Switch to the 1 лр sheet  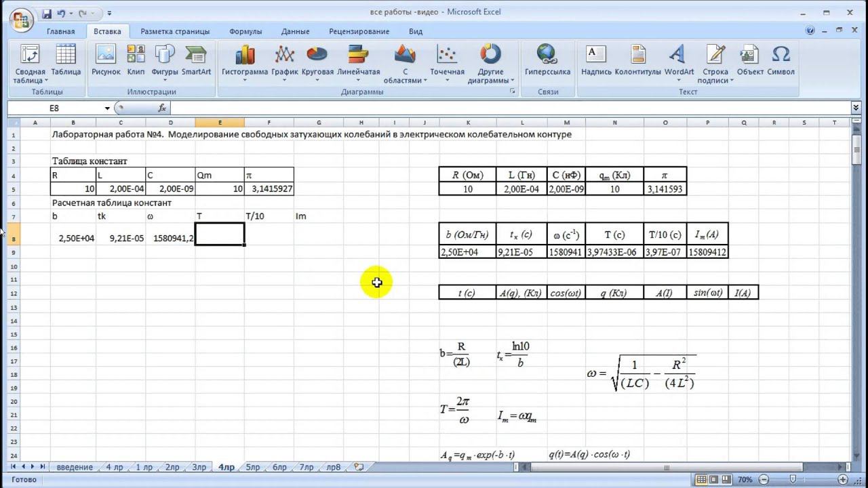[x=144, y=467]
